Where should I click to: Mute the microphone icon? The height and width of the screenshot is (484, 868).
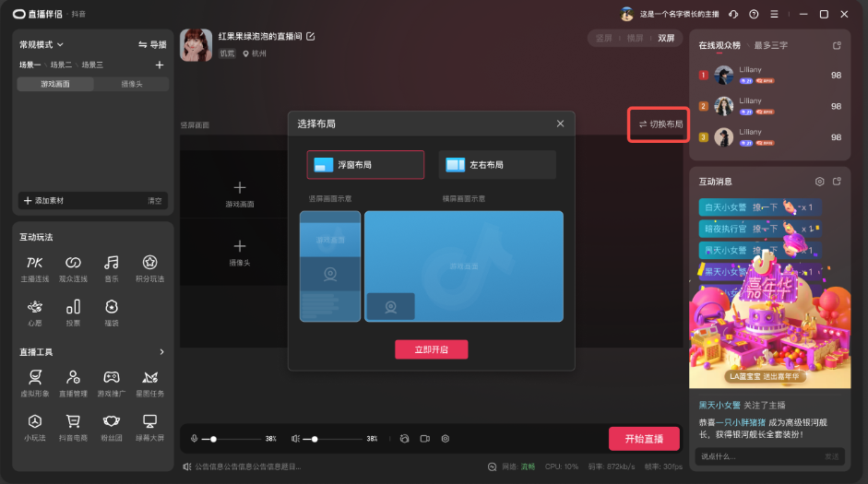[194, 439]
